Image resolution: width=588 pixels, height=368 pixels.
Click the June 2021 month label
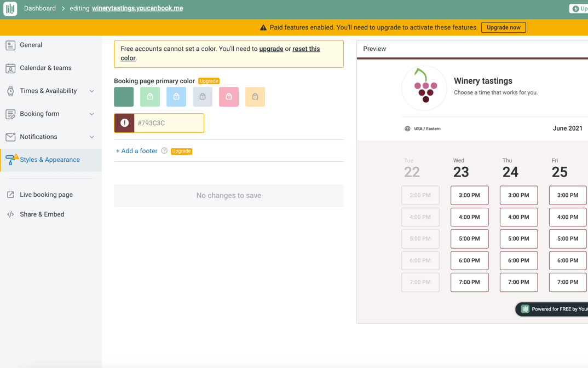[567, 128]
